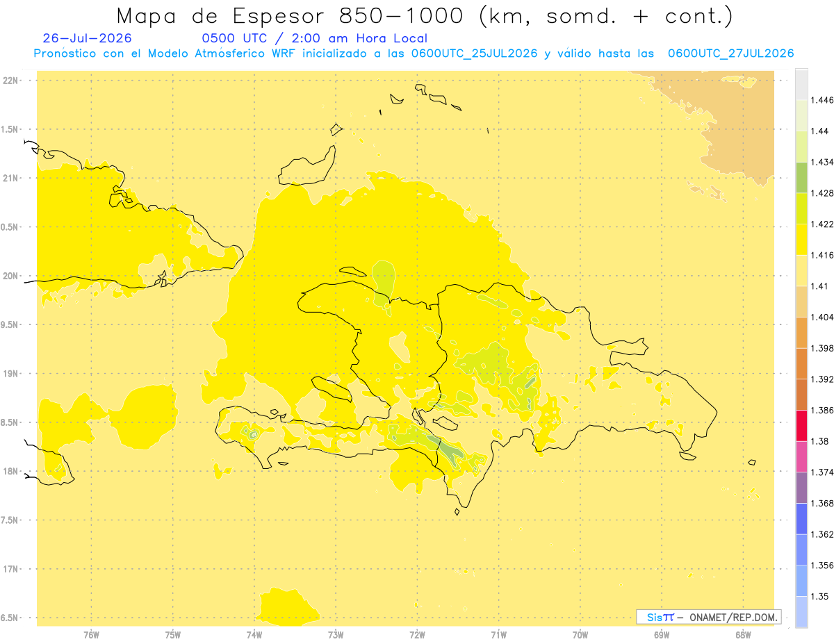Click the longitude label '68W'
Screen dimensions: 834x644
743,635
